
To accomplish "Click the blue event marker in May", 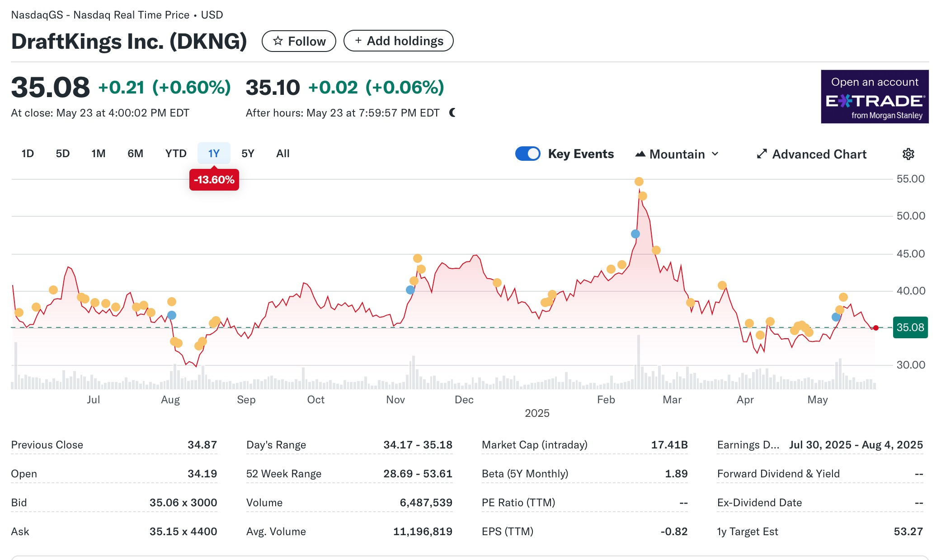I will [x=836, y=317].
